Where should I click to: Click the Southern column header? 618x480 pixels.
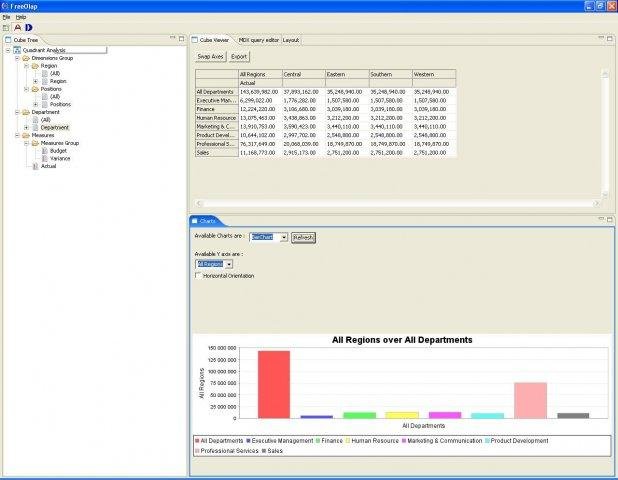pos(391,74)
